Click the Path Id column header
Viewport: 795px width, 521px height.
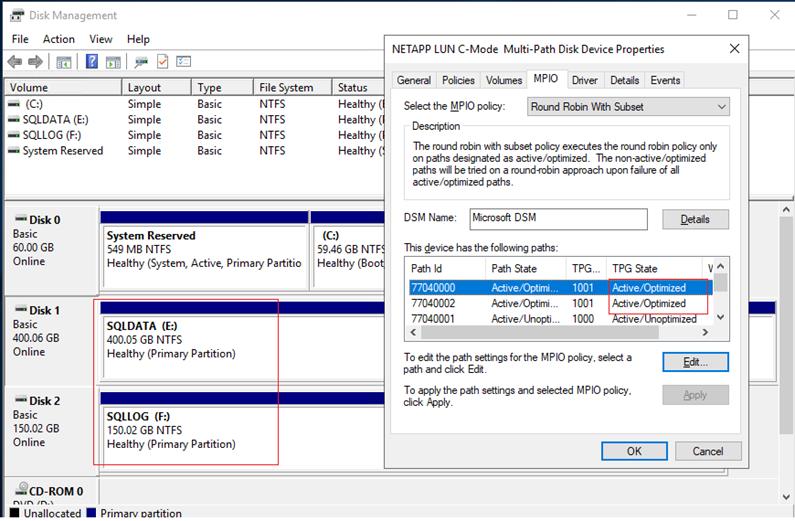tap(445, 269)
